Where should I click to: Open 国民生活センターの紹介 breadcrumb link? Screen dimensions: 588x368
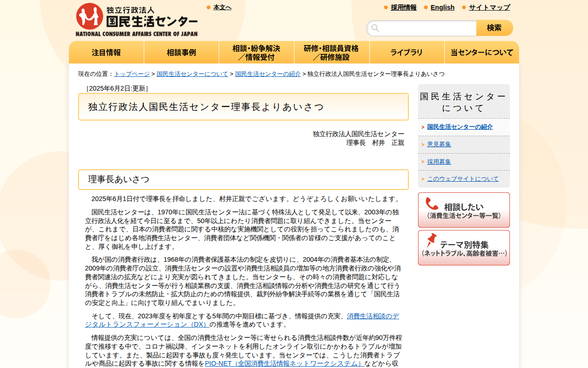click(268, 74)
